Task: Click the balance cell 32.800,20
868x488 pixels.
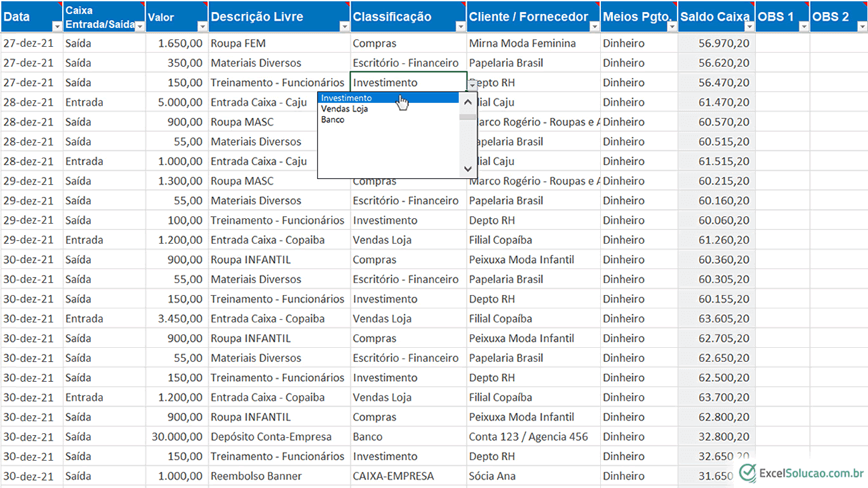Action: click(x=716, y=437)
